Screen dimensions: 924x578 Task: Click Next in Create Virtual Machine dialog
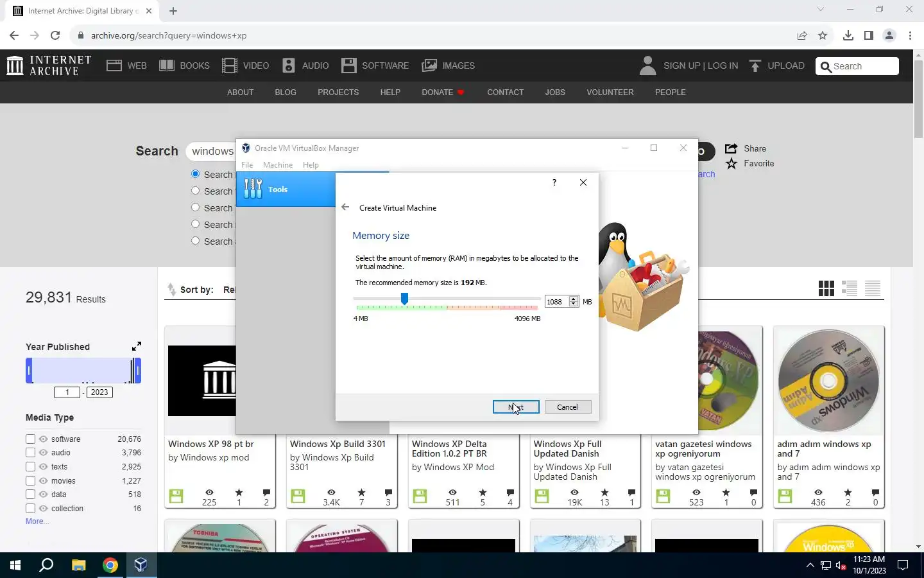pyautogui.click(x=516, y=407)
